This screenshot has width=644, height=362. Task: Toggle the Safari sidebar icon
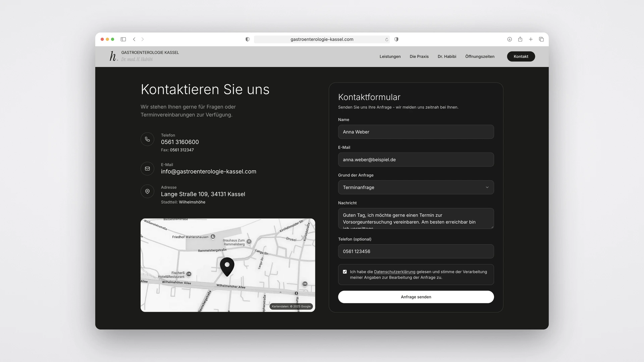[123, 39]
